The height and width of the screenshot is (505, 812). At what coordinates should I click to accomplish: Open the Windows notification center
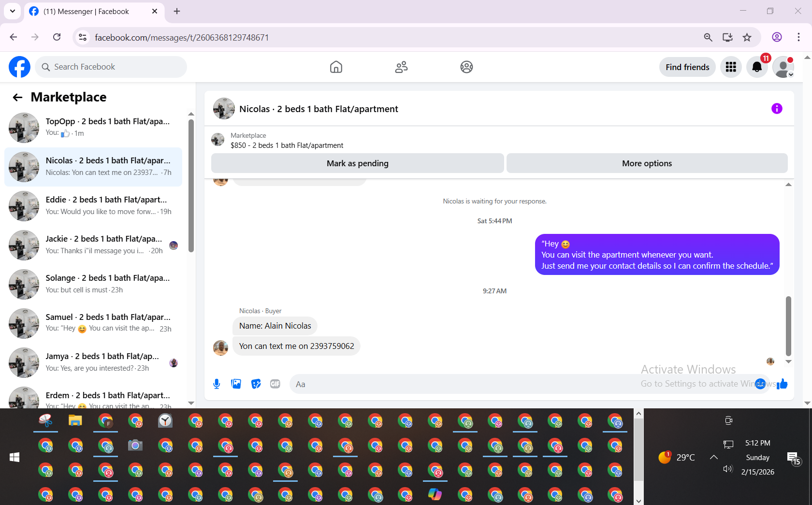coord(794,458)
